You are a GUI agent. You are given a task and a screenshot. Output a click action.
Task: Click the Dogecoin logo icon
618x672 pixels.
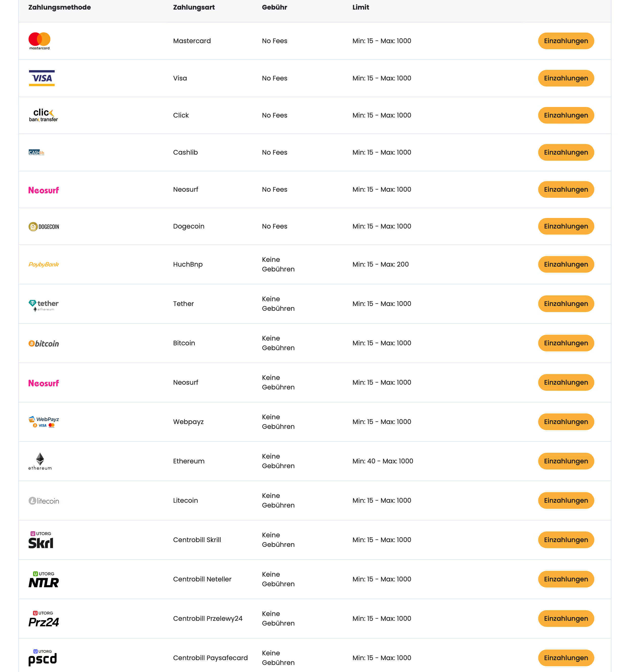tap(43, 227)
